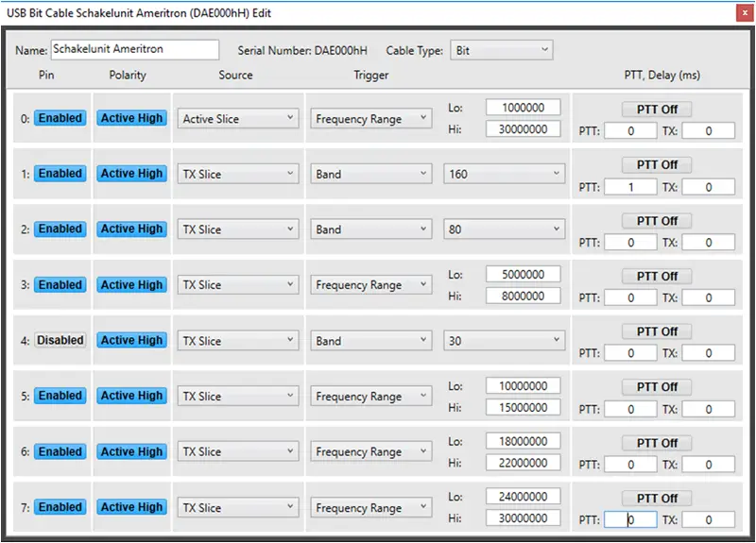The image size is (756, 543).
Task: Switch pin 0 polarity from Active High
Action: (131, 118)
